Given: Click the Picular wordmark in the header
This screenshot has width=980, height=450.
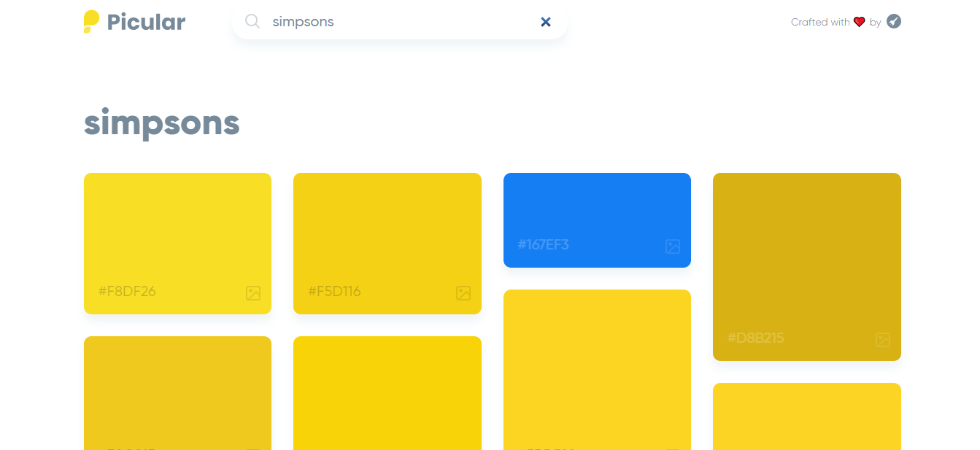Looking at the screenshot, I should pos(146,22).
